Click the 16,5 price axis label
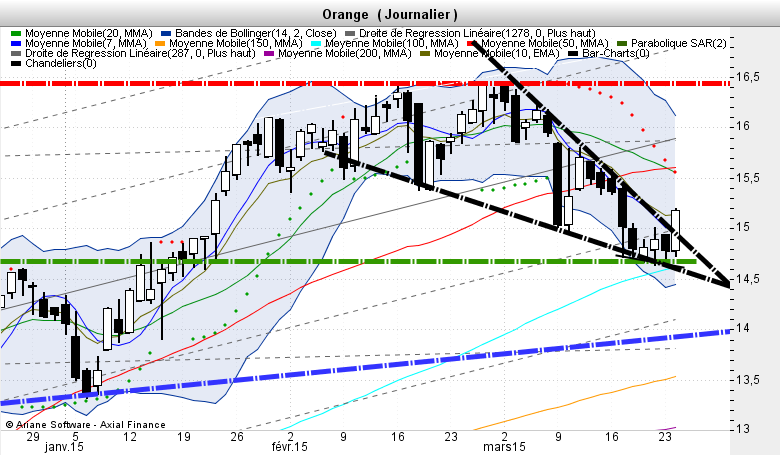This screenshot has height=455, width=780. pos(748,77)
